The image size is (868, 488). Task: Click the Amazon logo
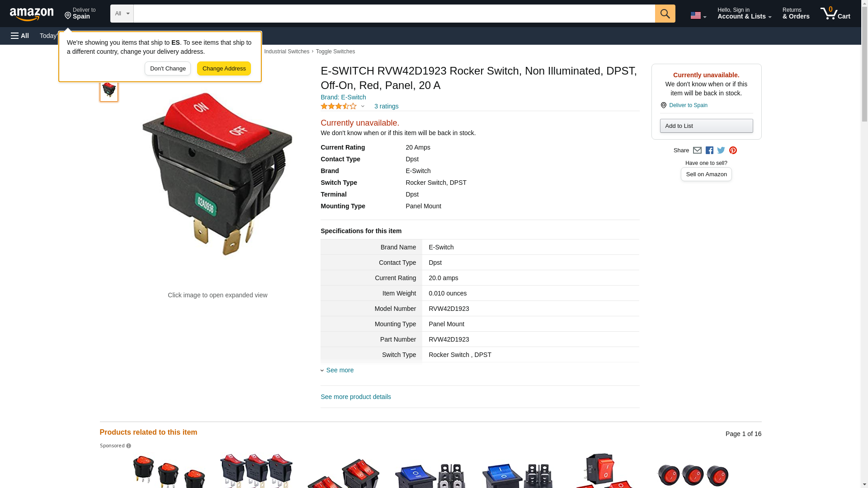click(32, 14)
